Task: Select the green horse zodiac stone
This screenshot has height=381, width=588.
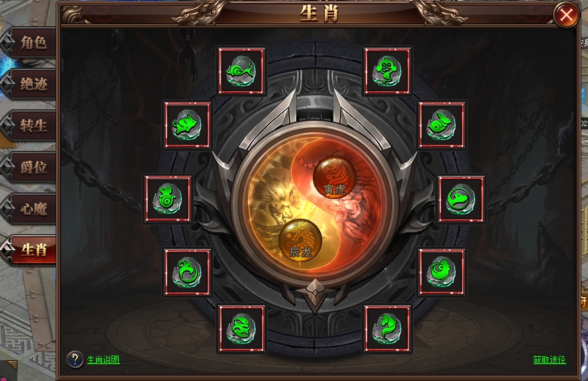Action: click(x=387, y=329)
